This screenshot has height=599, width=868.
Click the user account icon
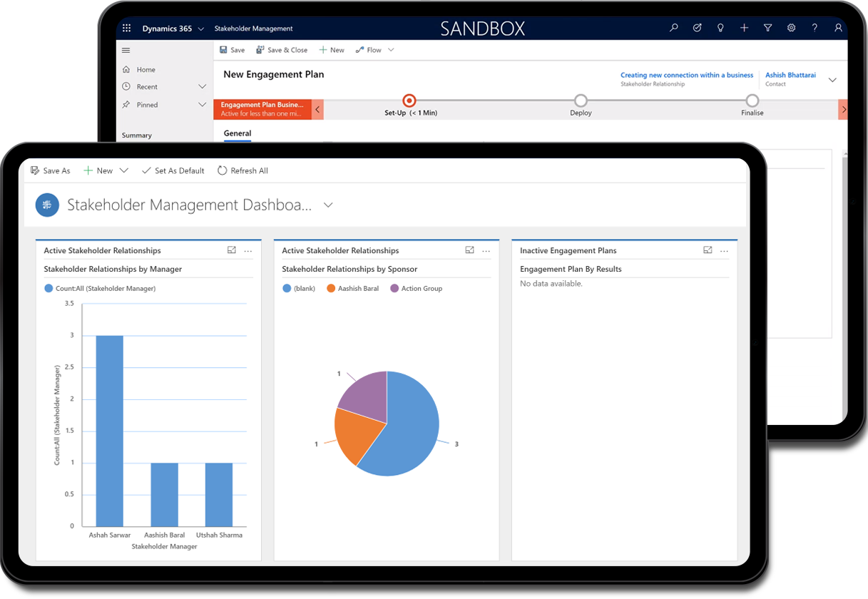coord(839,28)
